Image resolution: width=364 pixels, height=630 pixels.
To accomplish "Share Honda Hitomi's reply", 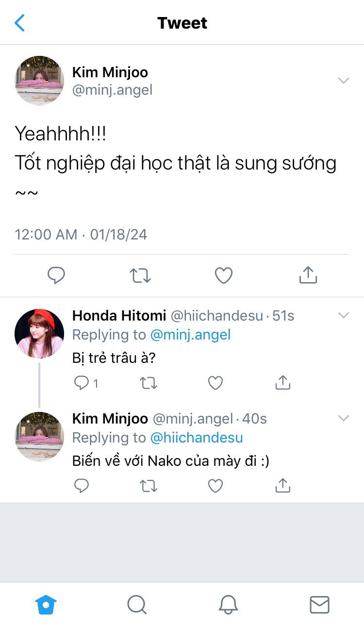I will point(282,383).
